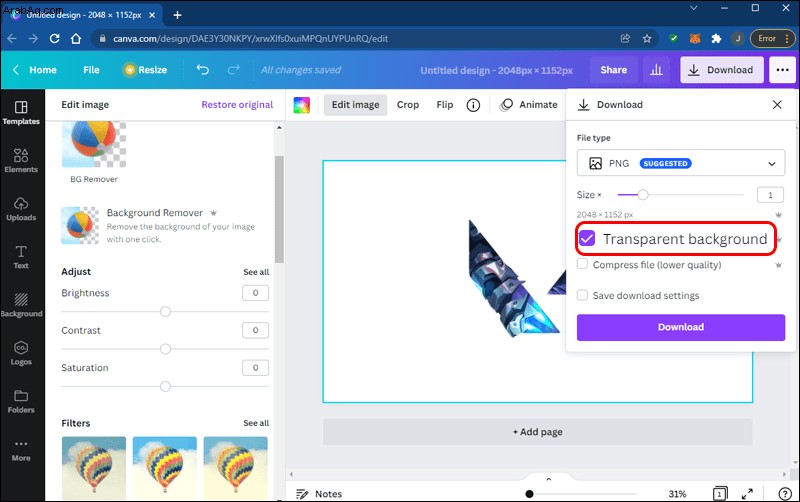Screen dimensions: 800x502
Task: Open the help question mark icon
Action: [785, 493]
